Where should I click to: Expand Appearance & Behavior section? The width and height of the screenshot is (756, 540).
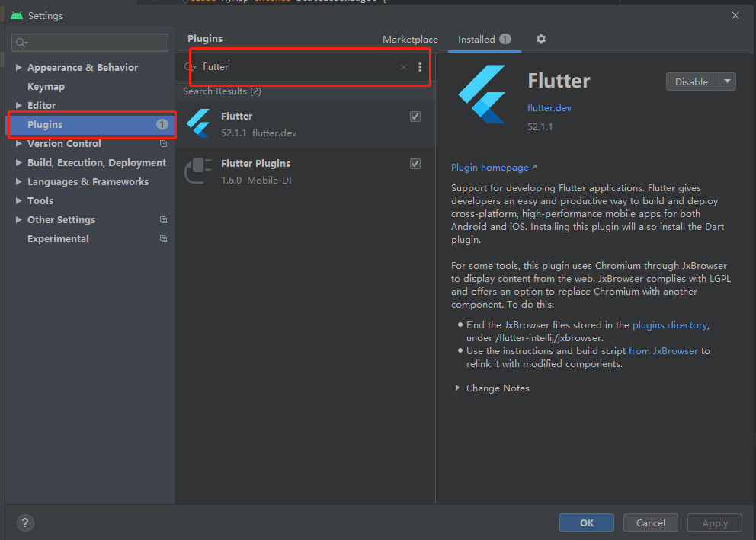pyautogui.click(x=18, y=68)
